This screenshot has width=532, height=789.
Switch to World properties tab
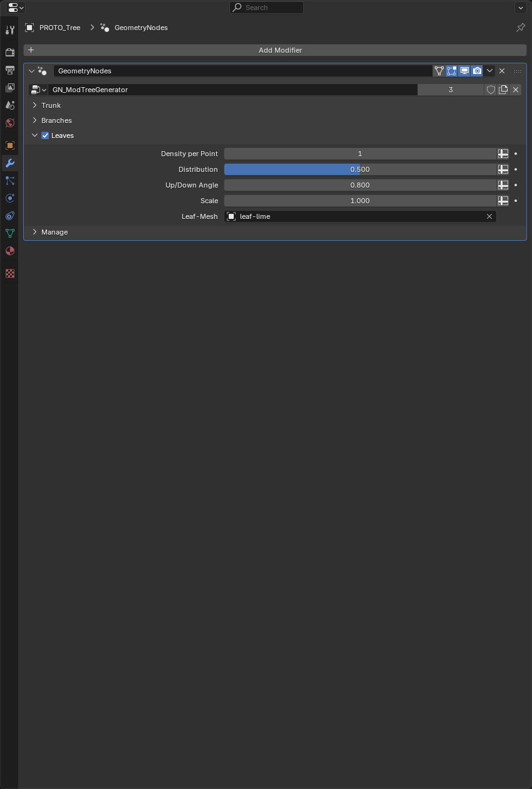coord(9,123)
